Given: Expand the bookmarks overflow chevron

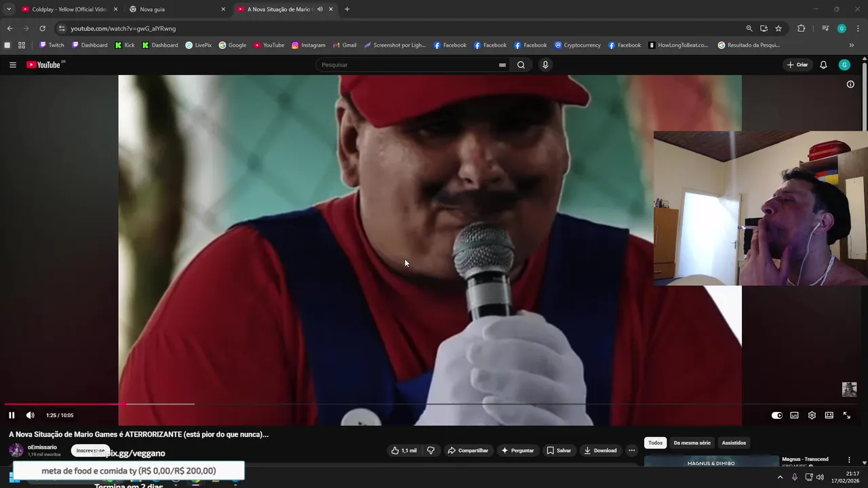Looking at the screenshot, I should click(852, 45).
